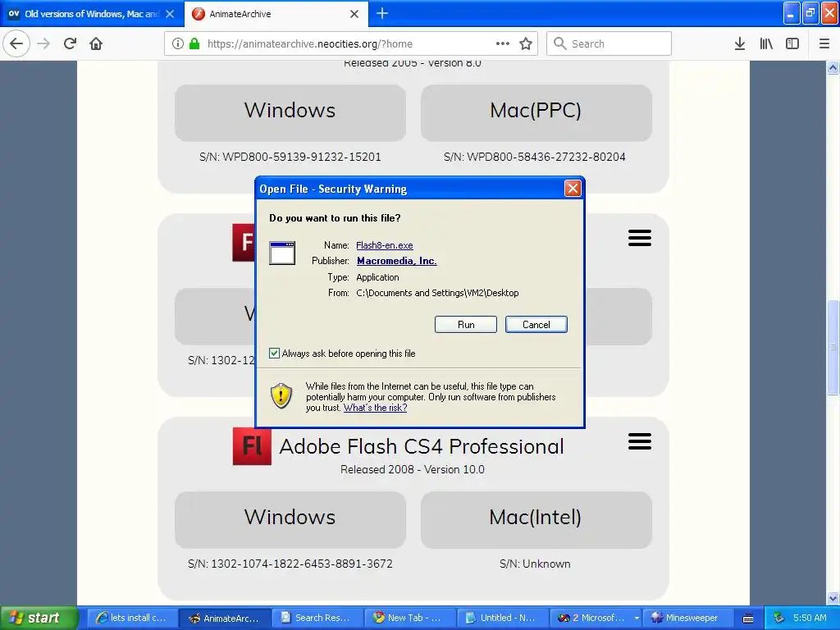
Task: Go to the Firefox home page
Action: 96,44
